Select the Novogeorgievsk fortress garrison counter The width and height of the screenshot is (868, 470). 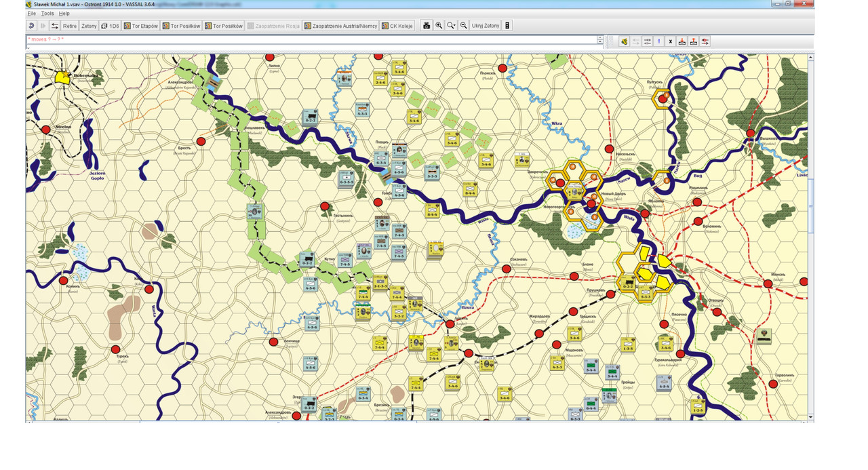tap(574, 191)
